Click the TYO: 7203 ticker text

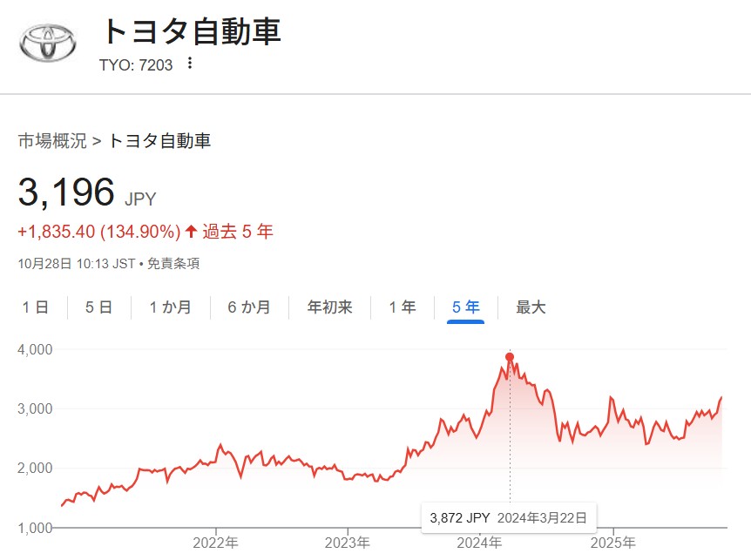click(x=136, y=64)
